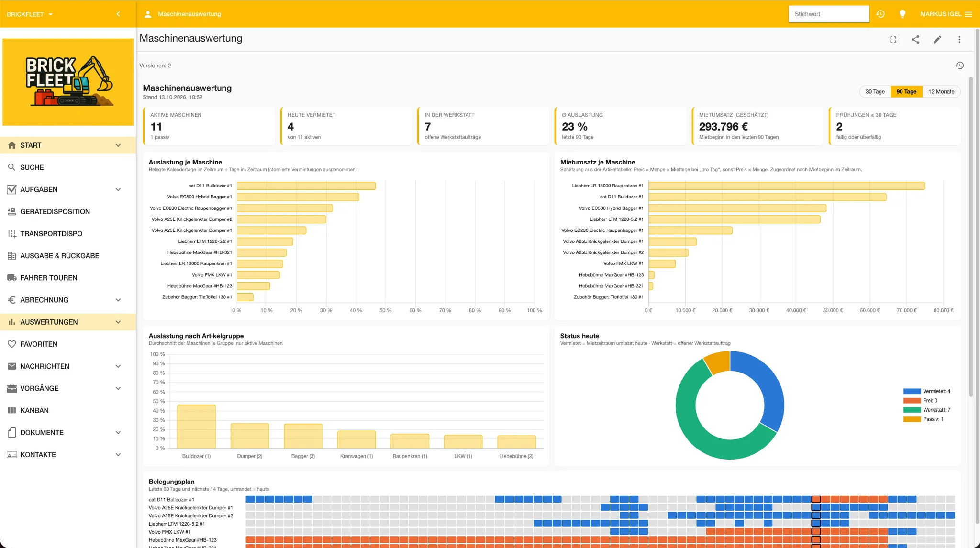Image resolution: width=980 pixels, height=548 pixels.
Task: Open AUSGABE & RÜCKGABE in the sidebar
Action: [x=68, y=255]
